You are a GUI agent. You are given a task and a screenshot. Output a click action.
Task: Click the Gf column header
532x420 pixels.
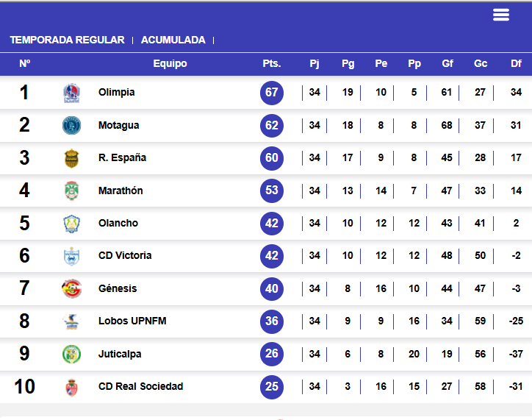(447, 63)
